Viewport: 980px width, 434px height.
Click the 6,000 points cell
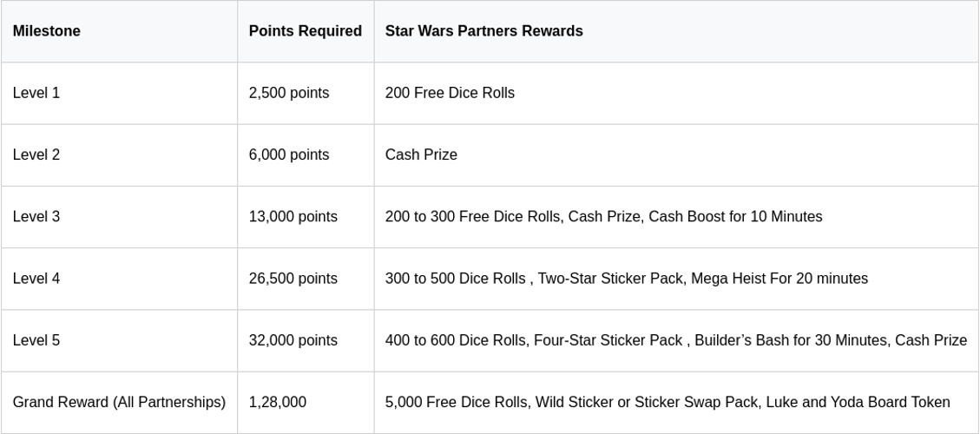[x=288, y=155]
